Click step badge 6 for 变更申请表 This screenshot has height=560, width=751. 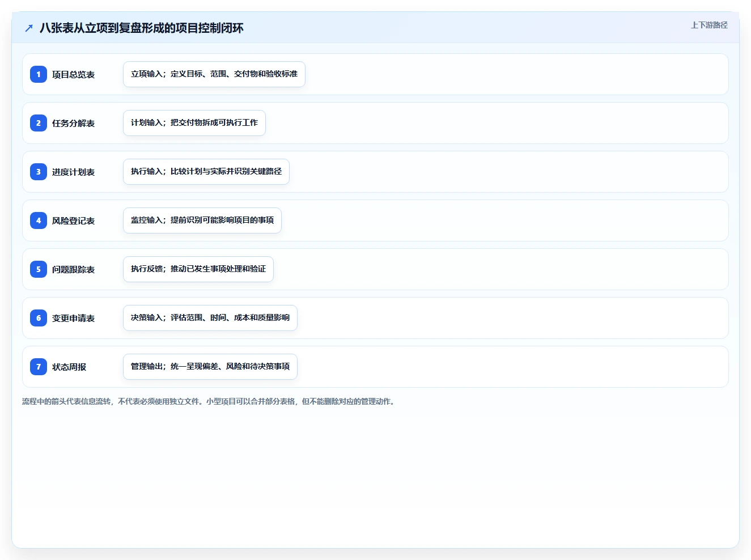(x=39, y=318)
